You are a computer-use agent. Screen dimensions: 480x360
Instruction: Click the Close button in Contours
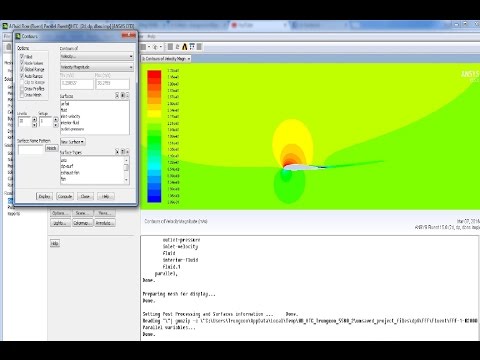point(85,196)
